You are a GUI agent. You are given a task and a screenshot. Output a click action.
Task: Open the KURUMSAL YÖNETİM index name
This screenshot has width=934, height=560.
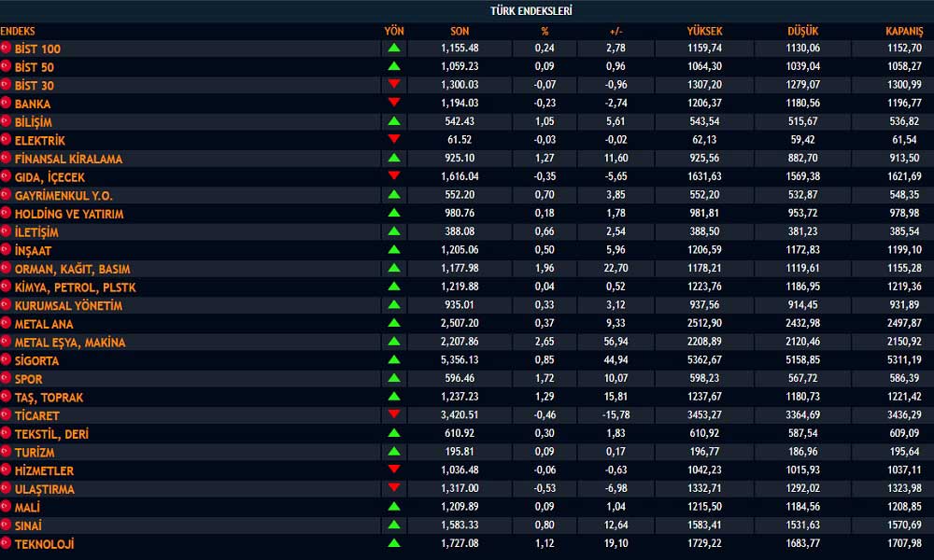click(68, 306)
